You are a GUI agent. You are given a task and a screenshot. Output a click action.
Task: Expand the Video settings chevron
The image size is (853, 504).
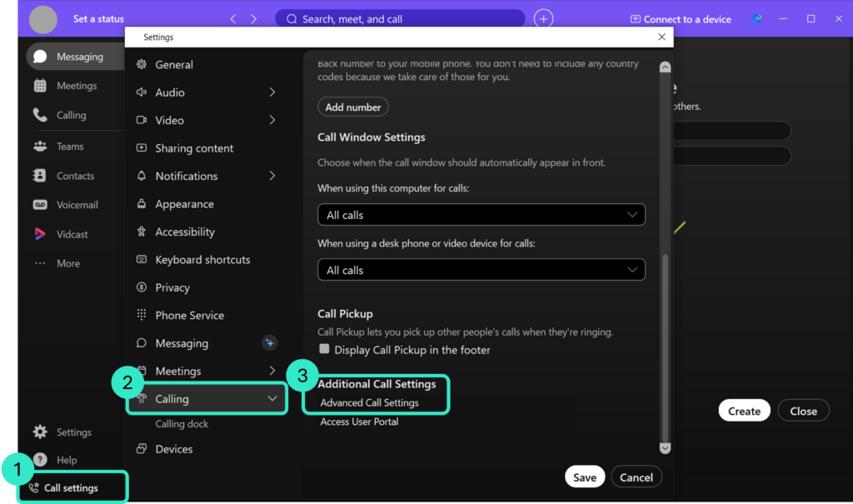[x=272, y=120]
